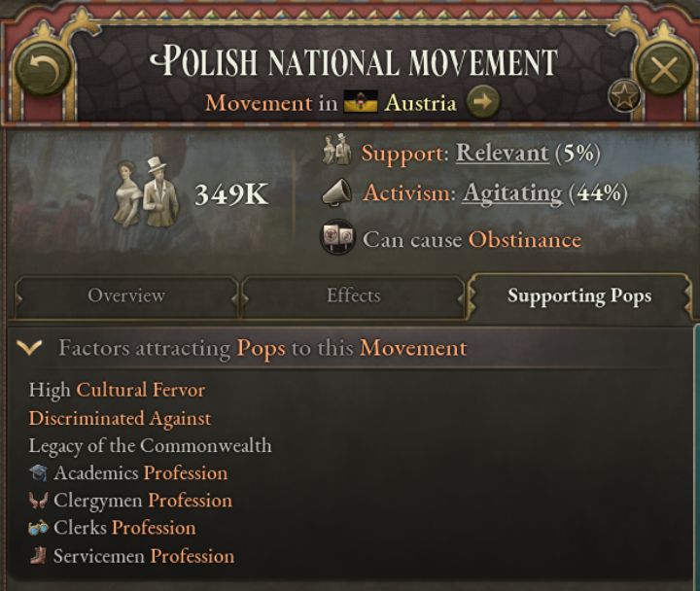Click the Clergymen profession icon
This screenshot has height=591, width=700.
click(x=39, y=501)
